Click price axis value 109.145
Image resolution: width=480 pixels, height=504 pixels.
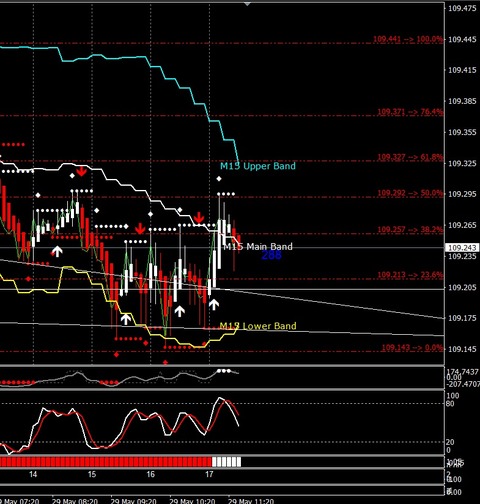coord(462,349)
